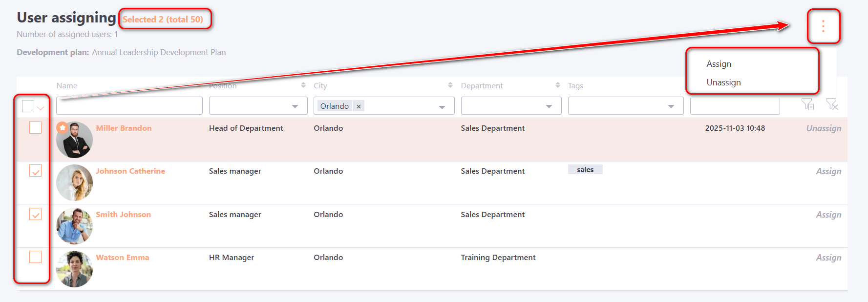Open the Tags filter dropdown

(671, 106)
